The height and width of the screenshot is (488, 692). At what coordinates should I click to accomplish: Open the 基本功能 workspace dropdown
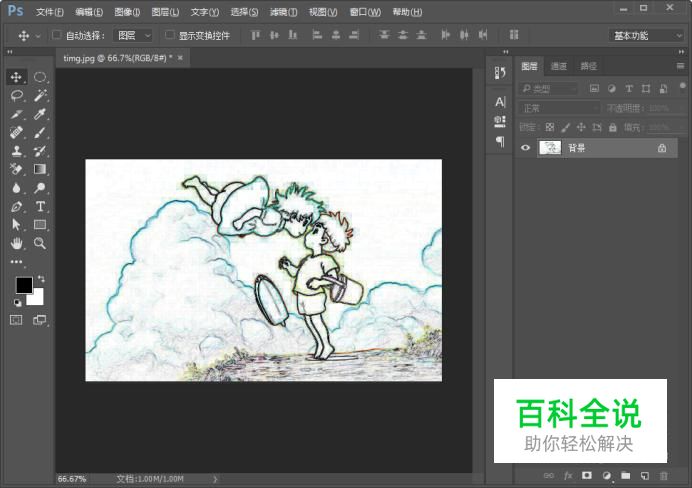tap(647, 35)
